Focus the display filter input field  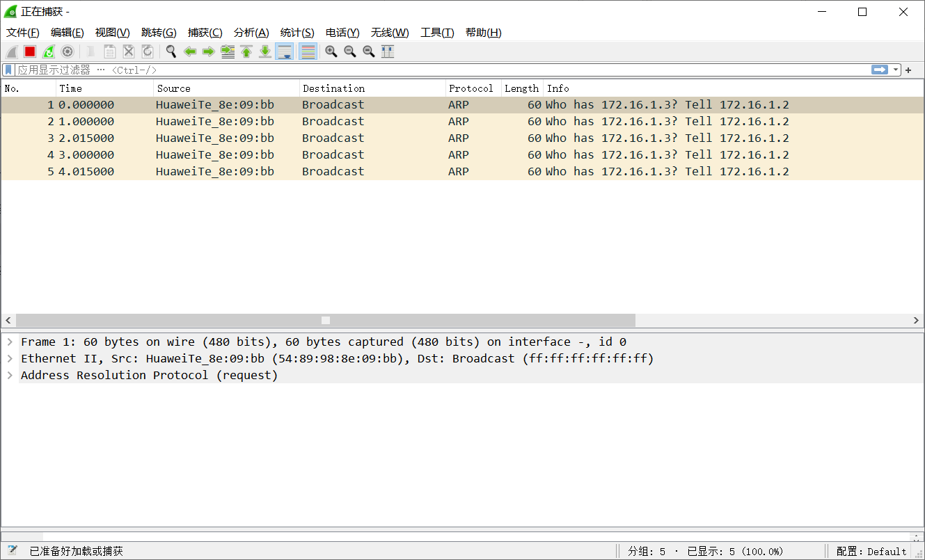click(442, 70)
